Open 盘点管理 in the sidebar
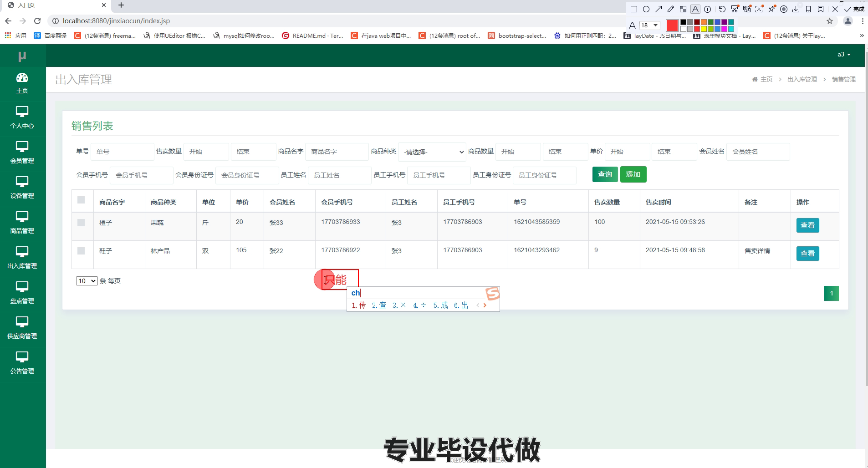The width and height of the screenshot is (868, 468). tap(22, 294)
